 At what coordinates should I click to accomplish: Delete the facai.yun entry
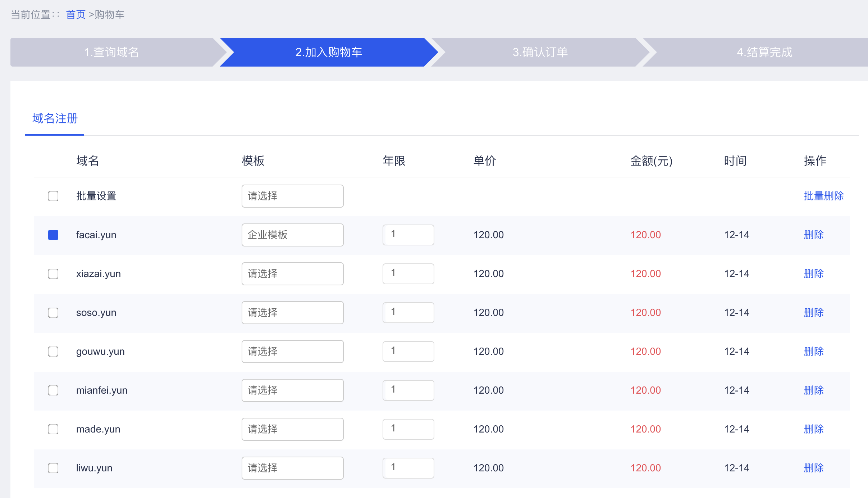(x=814, y=235)
